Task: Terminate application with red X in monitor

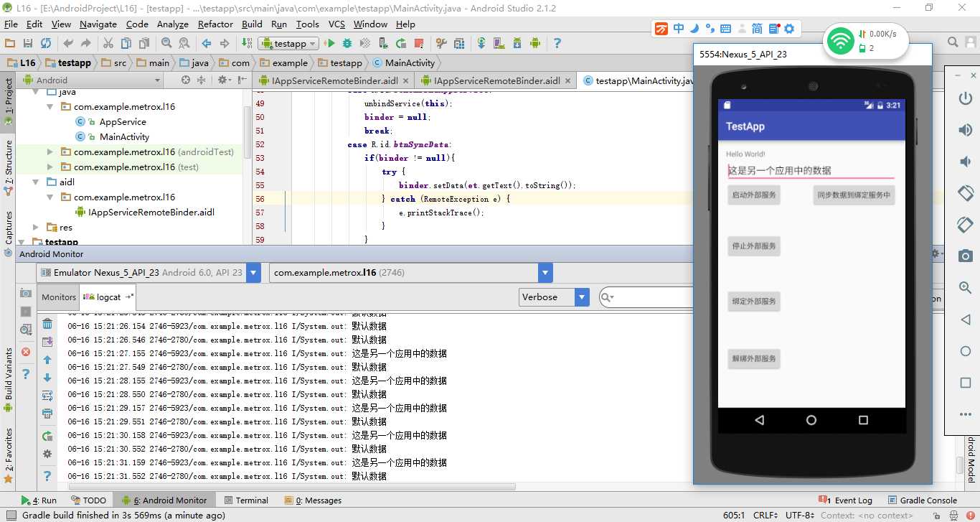Action: point(26,352)
